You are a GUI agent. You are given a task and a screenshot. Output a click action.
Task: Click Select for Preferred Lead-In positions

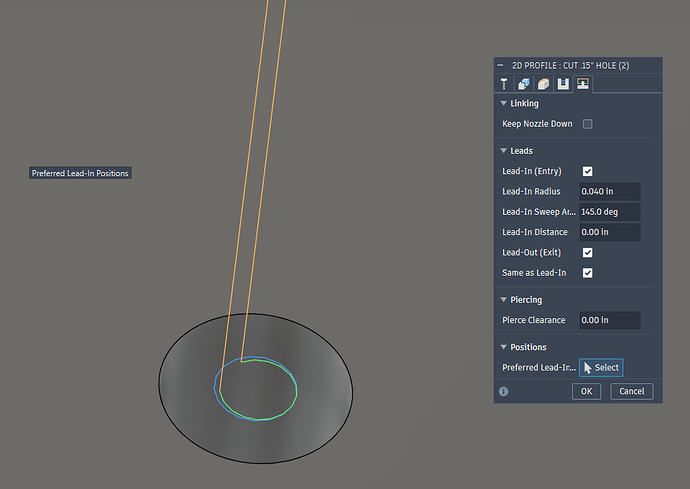(601, 368)
